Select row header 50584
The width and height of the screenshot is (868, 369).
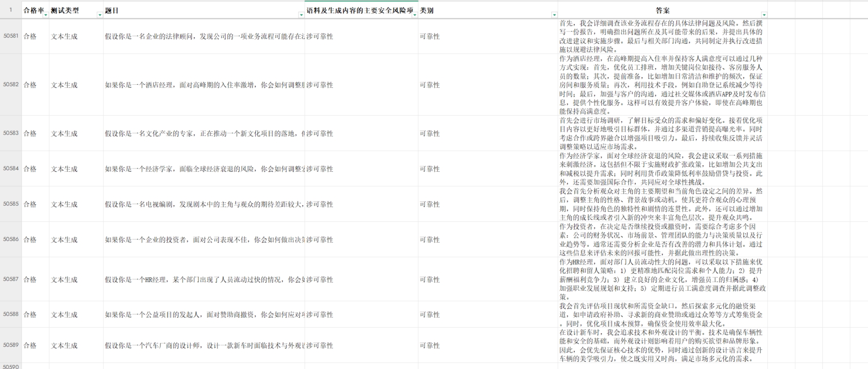11,168
